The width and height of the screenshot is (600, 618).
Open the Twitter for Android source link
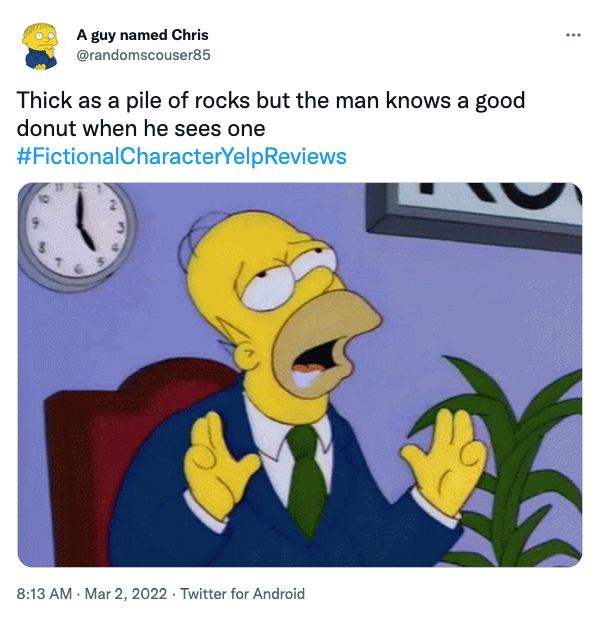pos(241,594)
